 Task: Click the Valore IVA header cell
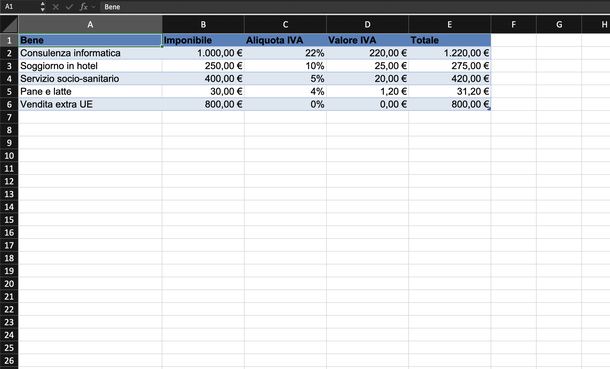click(367, 40)
